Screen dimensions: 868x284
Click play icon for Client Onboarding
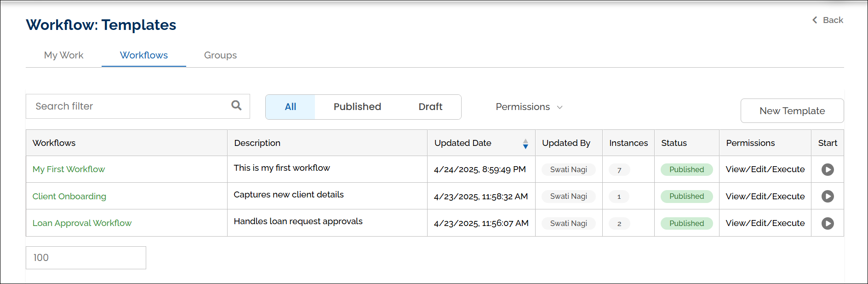[x=828, y=196]
